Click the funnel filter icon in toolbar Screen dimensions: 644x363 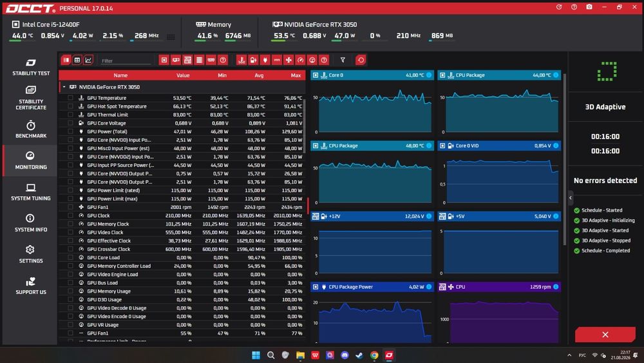[343, 60]
